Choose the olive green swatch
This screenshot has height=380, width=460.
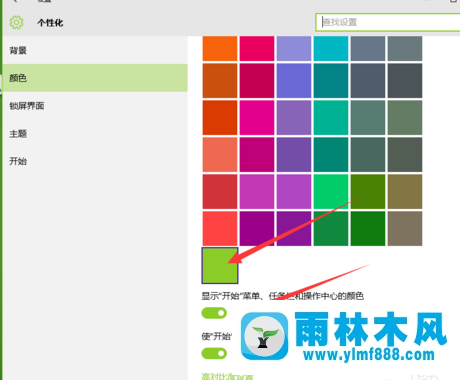point(368,192)
